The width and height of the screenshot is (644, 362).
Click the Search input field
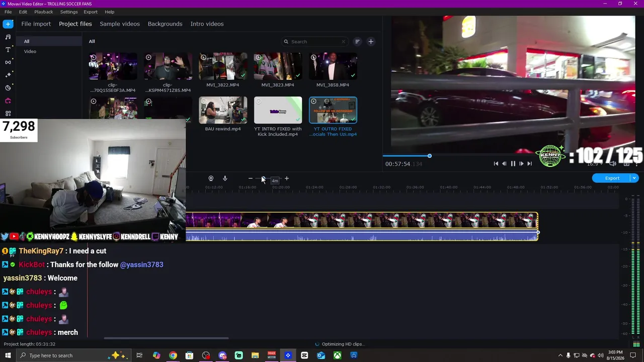pos(315,42)
